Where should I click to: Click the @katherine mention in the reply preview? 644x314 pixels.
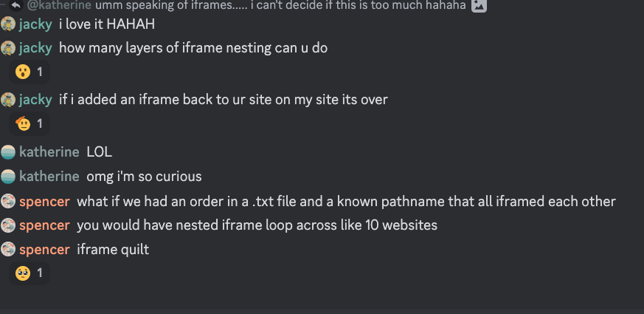[59, 6]
